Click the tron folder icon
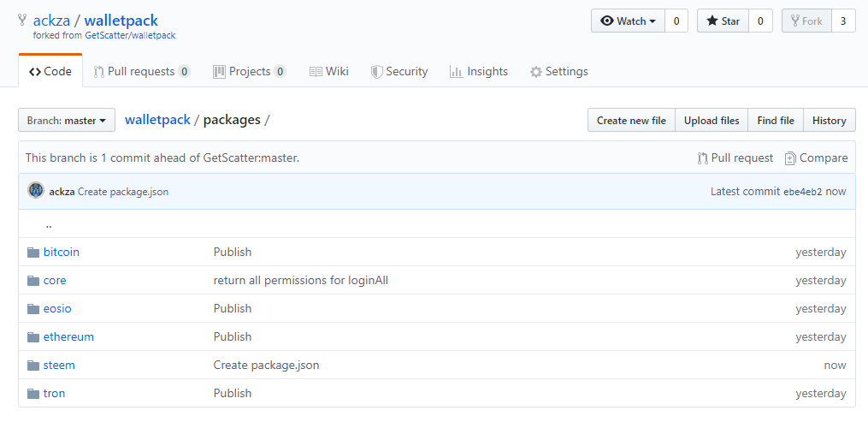868x446 pixels. coord(33,394)
